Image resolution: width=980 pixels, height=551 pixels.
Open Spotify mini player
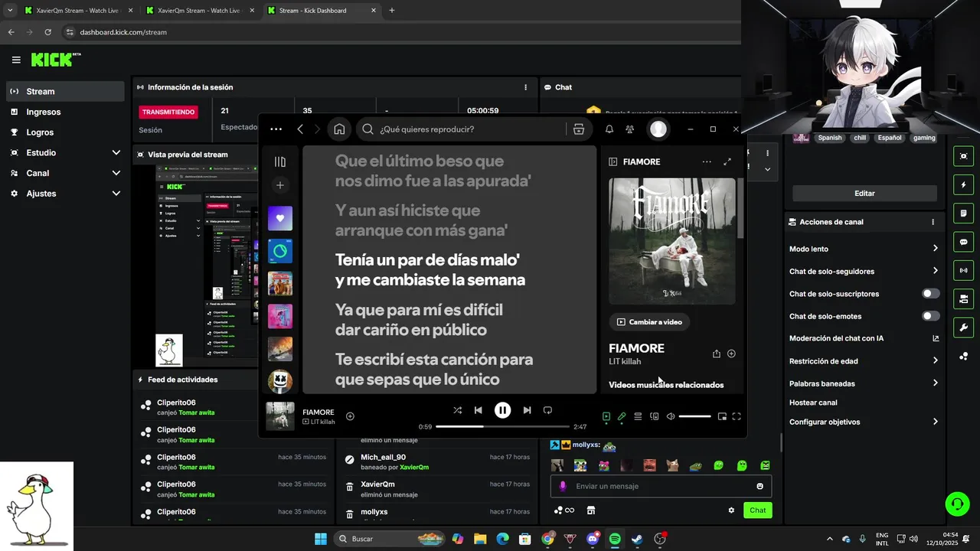click(722, 416)
